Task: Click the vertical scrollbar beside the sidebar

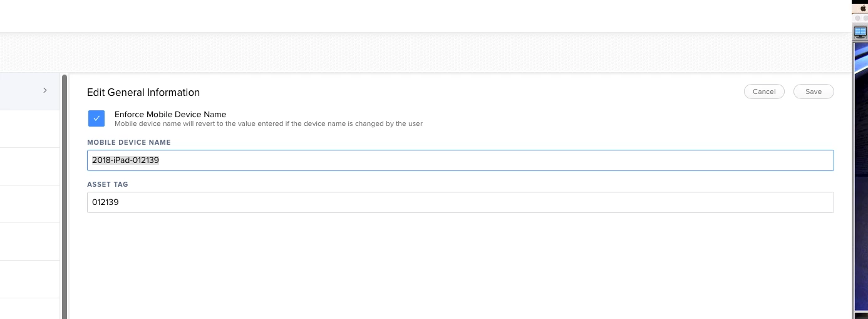Action: [65, 196]
